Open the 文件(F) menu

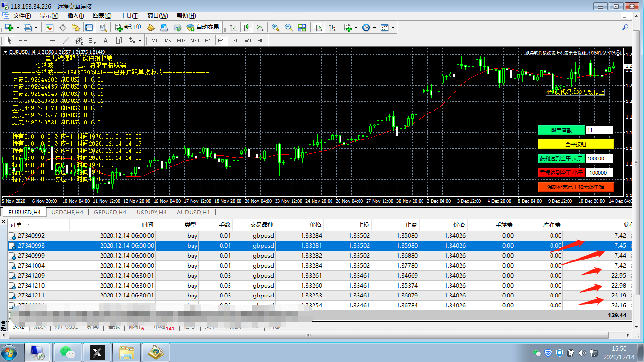[x=22, y=16]
